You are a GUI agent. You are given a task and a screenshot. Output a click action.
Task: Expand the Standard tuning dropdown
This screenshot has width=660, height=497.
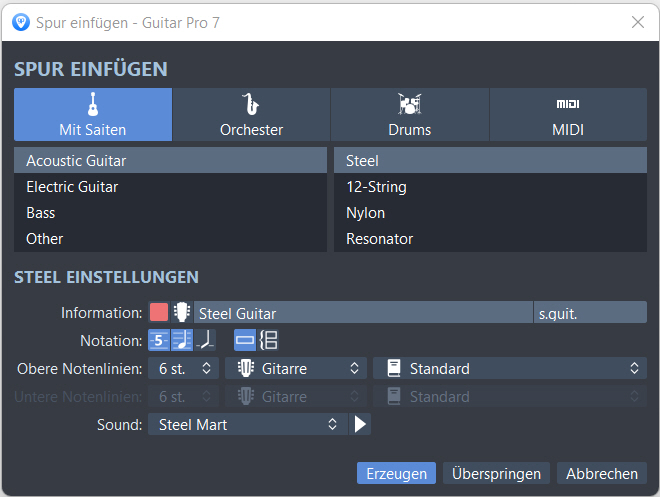tap(510, 369)
